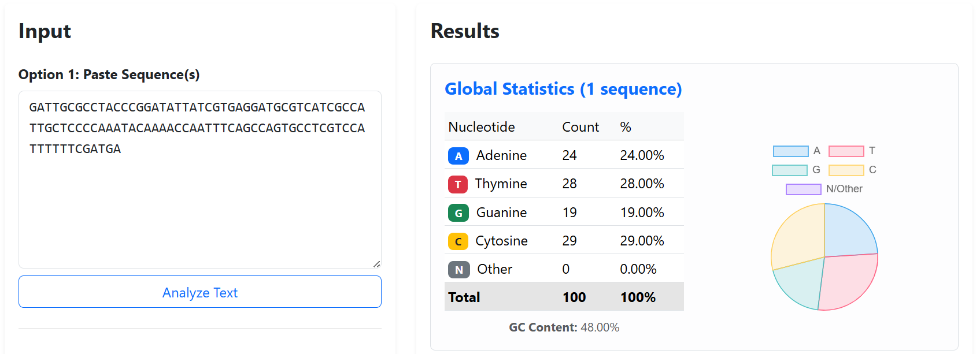The height and width of the screenshot is (354, 980).
Task: Click the Count column header
Action: [580, 127]
